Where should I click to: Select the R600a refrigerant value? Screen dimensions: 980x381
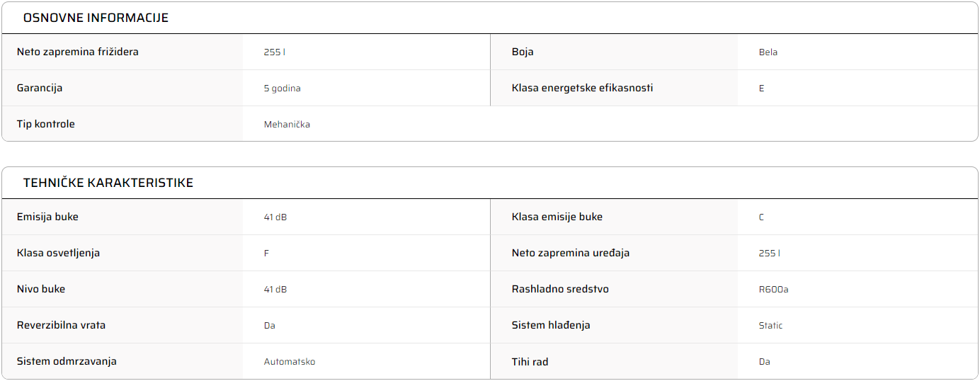click(773, 290)
